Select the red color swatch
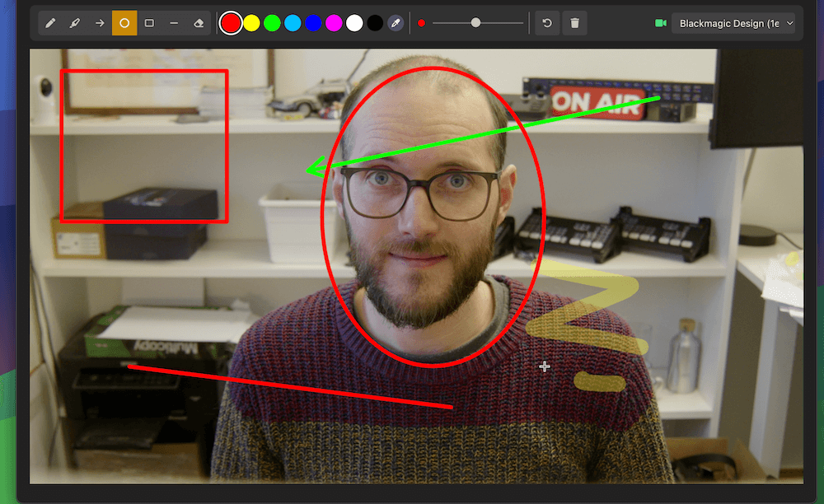Screen dimensions: 824x504 [x=230, y=22]
